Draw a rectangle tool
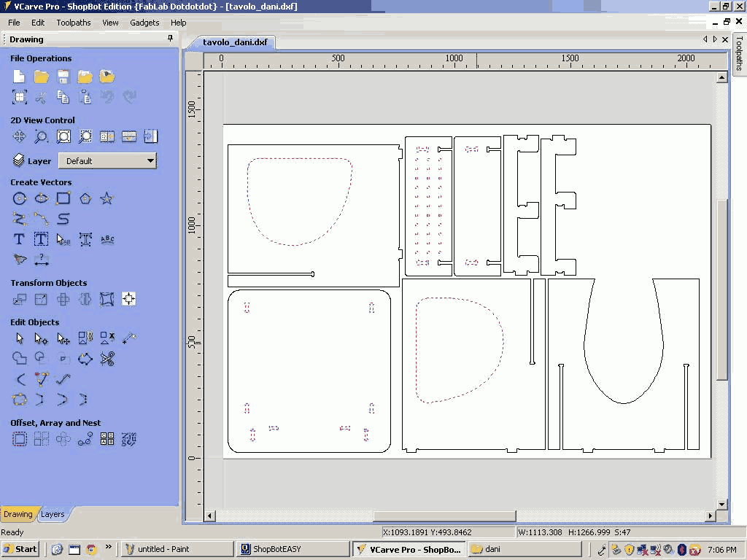 click(x=63, y=198)
